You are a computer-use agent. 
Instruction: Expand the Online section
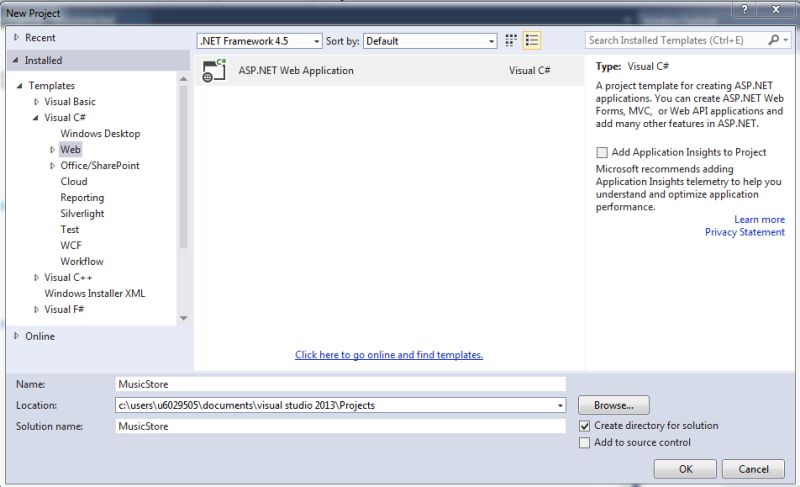tap(16, 336)
